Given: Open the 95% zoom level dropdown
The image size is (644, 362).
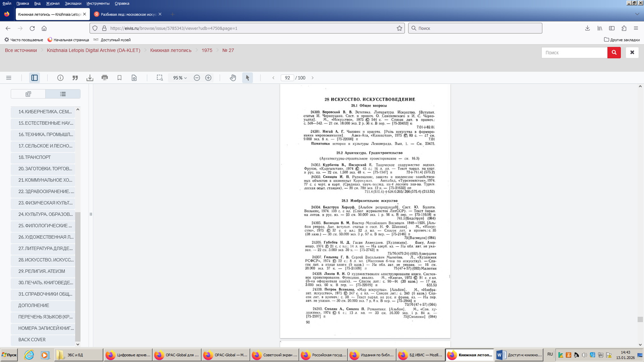Looking at the screenshot, I should point(180,78).
